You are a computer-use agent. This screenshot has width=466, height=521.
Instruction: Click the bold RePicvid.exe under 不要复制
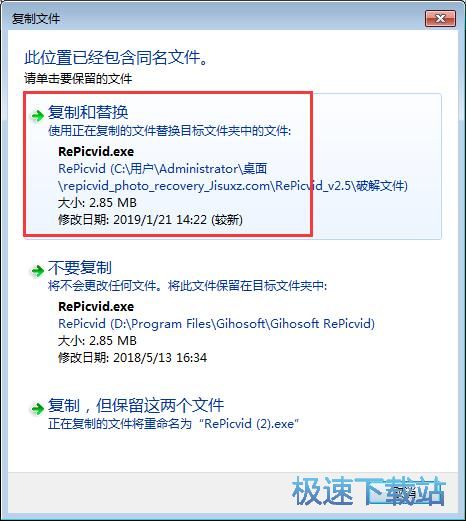96,306
